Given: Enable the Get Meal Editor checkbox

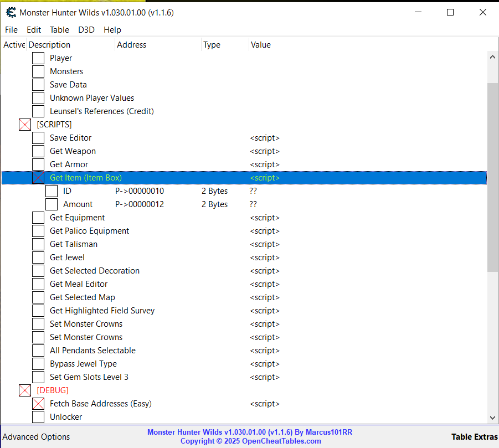Looking at the screenshot, I should 38,284.
